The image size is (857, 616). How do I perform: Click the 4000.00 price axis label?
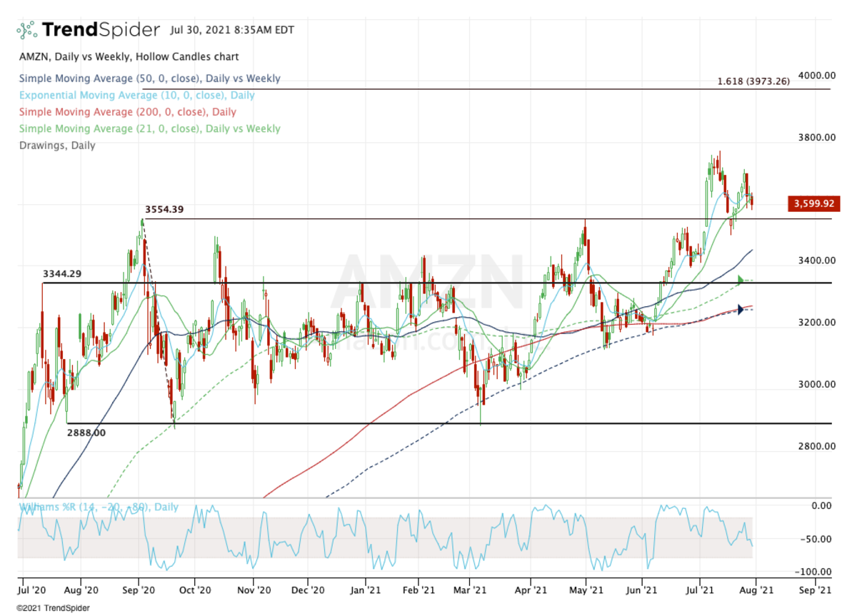(x=817, y=75)
